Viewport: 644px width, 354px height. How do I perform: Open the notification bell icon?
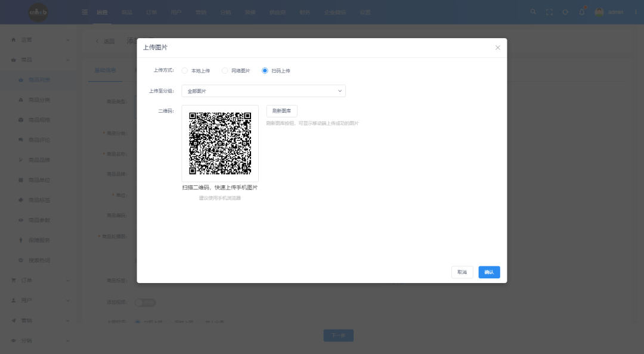(581, 11)
